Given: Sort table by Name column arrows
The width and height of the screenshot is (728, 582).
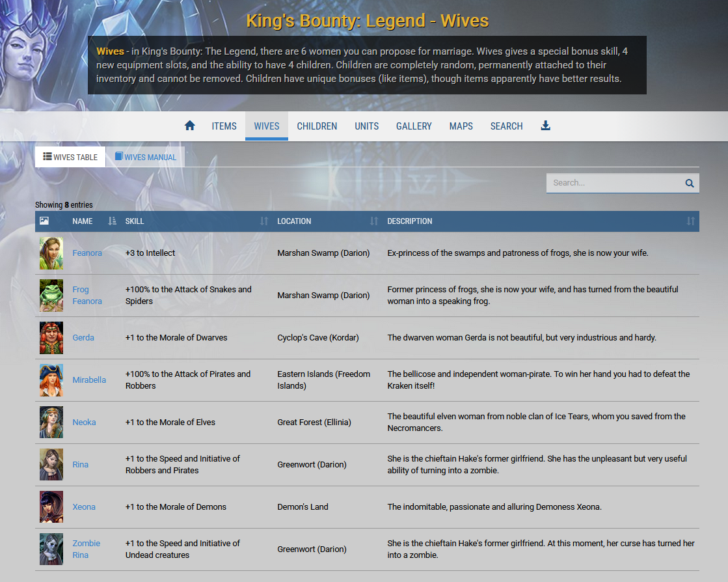Looking at the screenshot, I should (112, 221).
